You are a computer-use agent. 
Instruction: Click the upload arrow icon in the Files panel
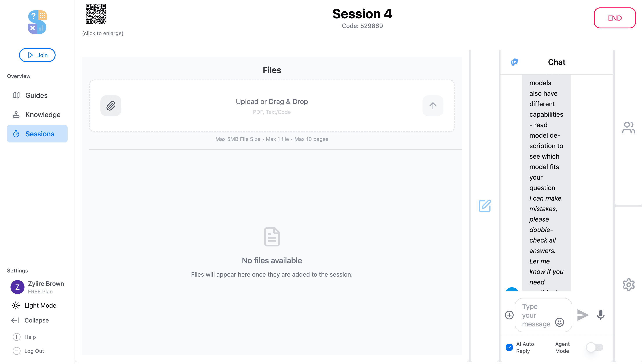[x=433, y=106]
